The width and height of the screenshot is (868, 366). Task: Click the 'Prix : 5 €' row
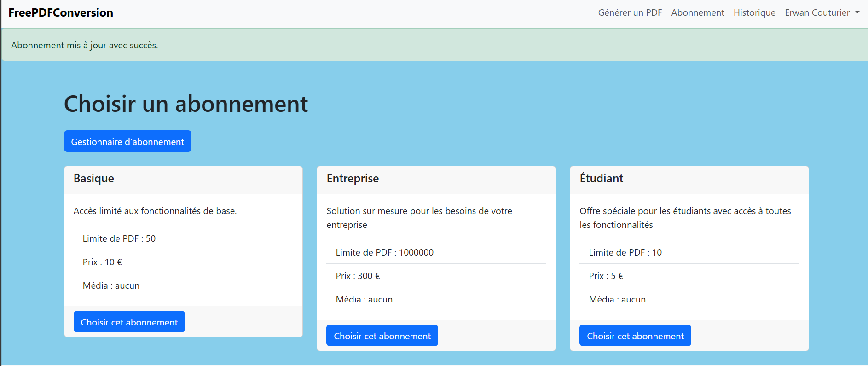point(689,276)
